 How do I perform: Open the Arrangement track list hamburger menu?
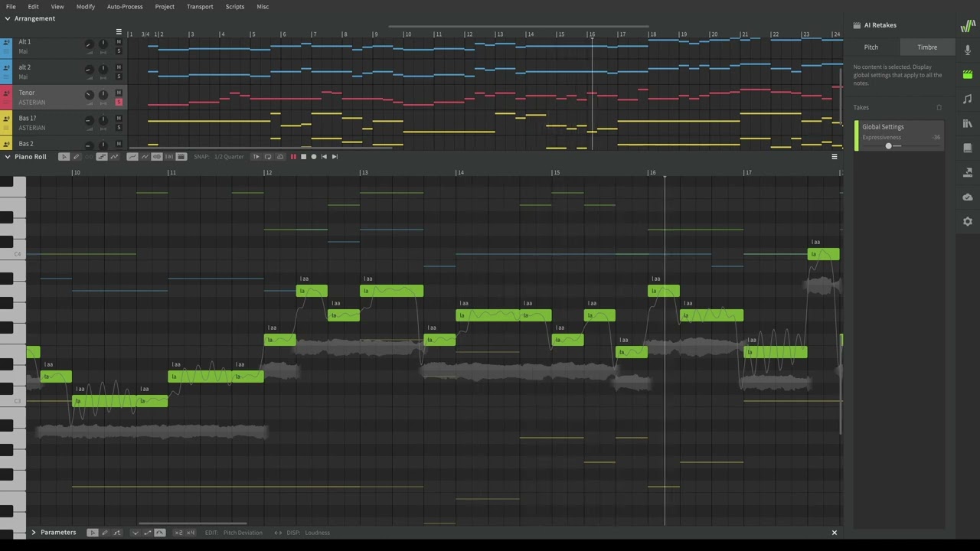click(x=119, y=32)
